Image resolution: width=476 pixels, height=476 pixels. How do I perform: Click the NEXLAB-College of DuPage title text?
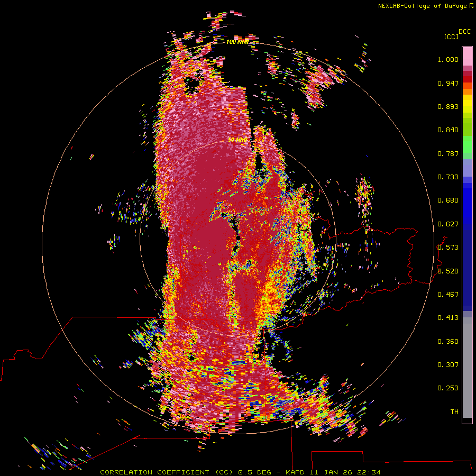(x=422, y=6)
